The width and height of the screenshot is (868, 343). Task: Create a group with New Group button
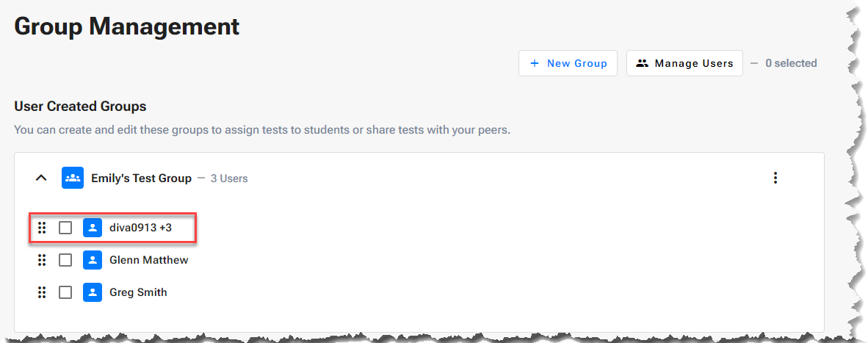tap(568, 63)
